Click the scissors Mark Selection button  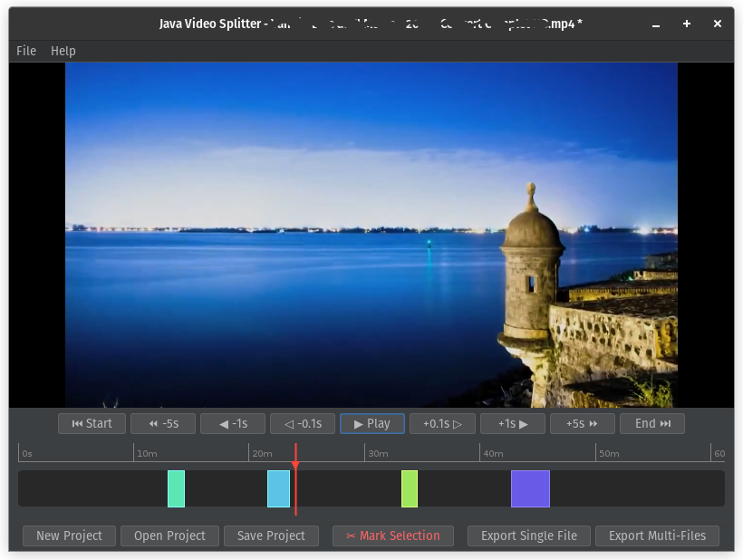392,536
